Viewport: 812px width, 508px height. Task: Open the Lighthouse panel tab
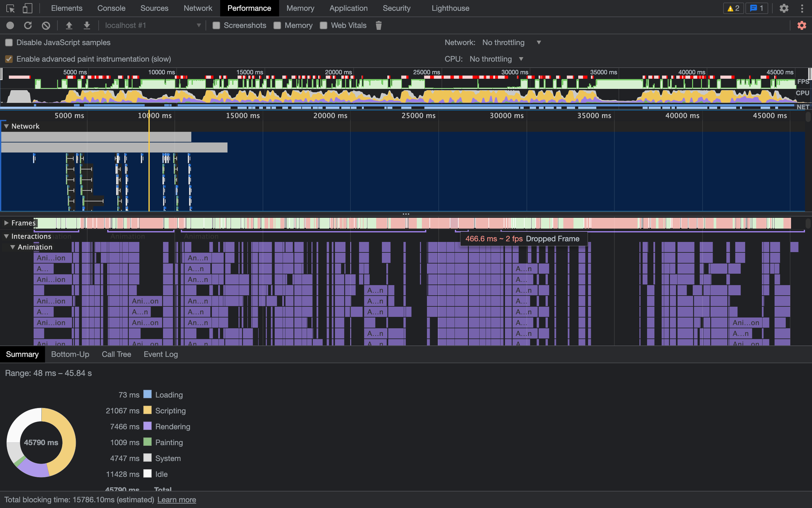[450, 8]
